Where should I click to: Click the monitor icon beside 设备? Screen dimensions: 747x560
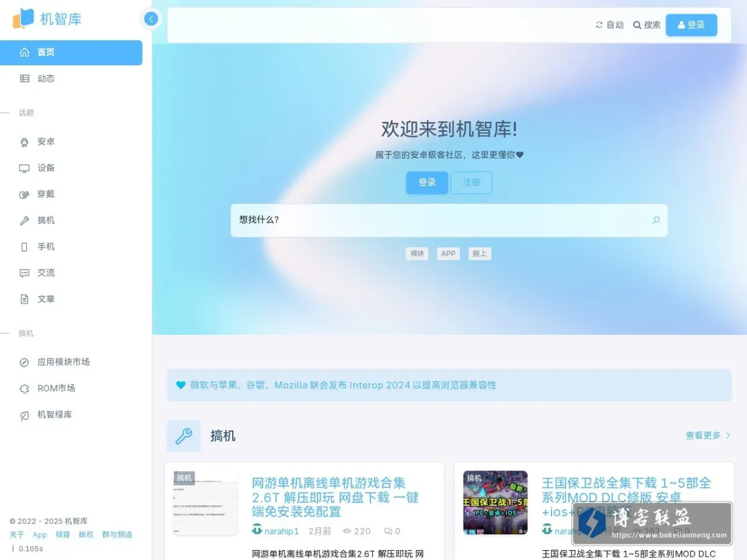click(24, 168)
